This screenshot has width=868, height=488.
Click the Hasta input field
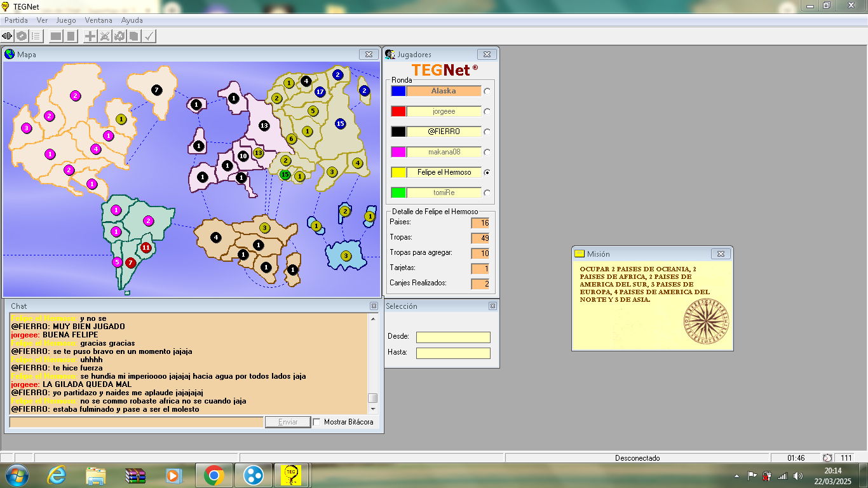pos(453,353)
